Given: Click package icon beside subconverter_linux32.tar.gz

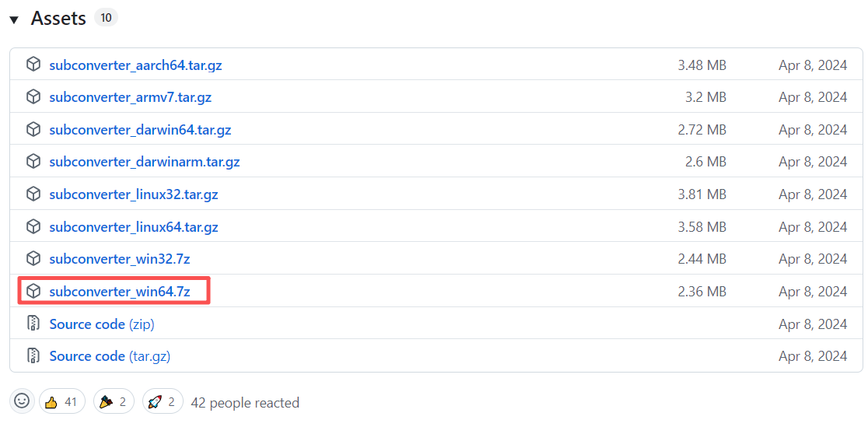Looking at the screenshot, I should point(33,194).
